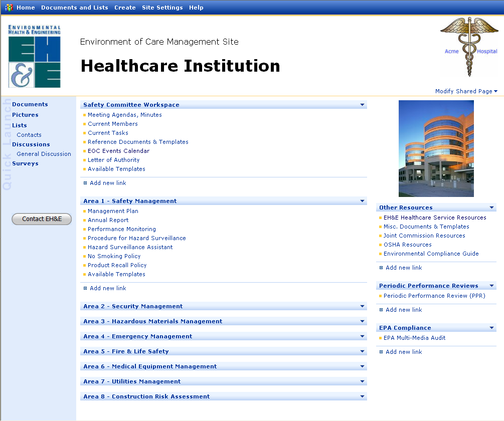This screenshot has height=421, width=504.
Task: Open Home in the top navigation bar
Action: (x=26, y=8)
